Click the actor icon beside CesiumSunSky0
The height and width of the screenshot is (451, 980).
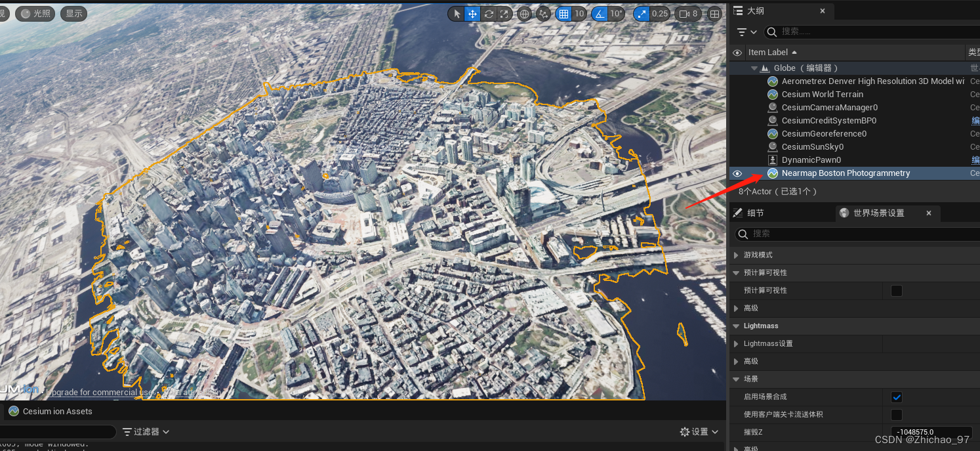773,147
